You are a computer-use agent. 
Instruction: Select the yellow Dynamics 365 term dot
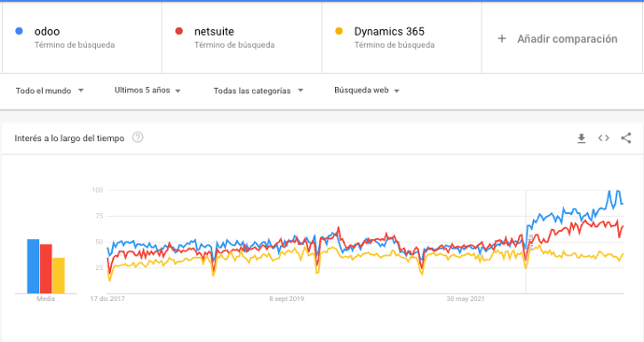(x=339, y=31)
